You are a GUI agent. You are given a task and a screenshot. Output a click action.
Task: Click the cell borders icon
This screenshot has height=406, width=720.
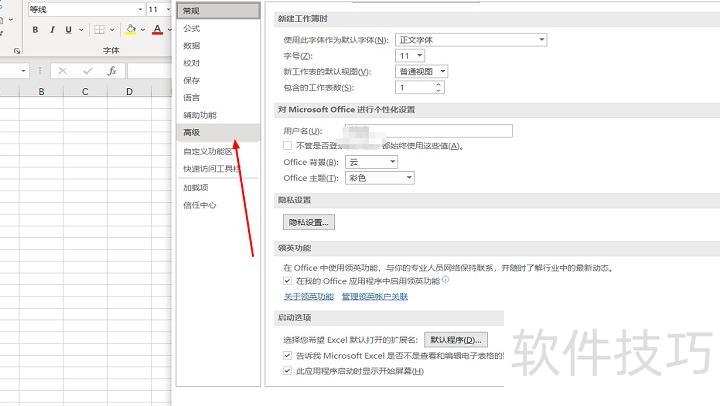99,30
